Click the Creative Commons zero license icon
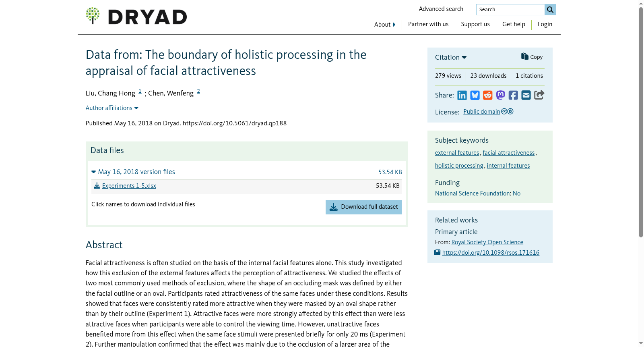 [x=507, y=112]
